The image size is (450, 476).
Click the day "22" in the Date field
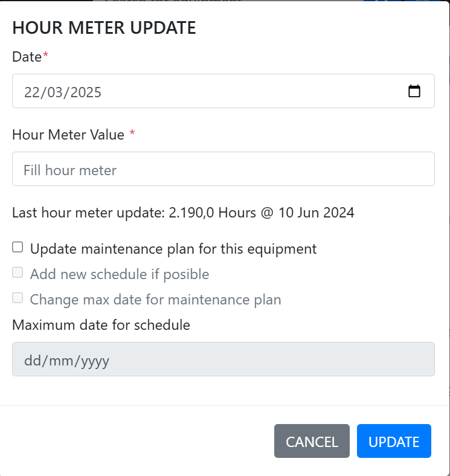(x=31, y=92)
